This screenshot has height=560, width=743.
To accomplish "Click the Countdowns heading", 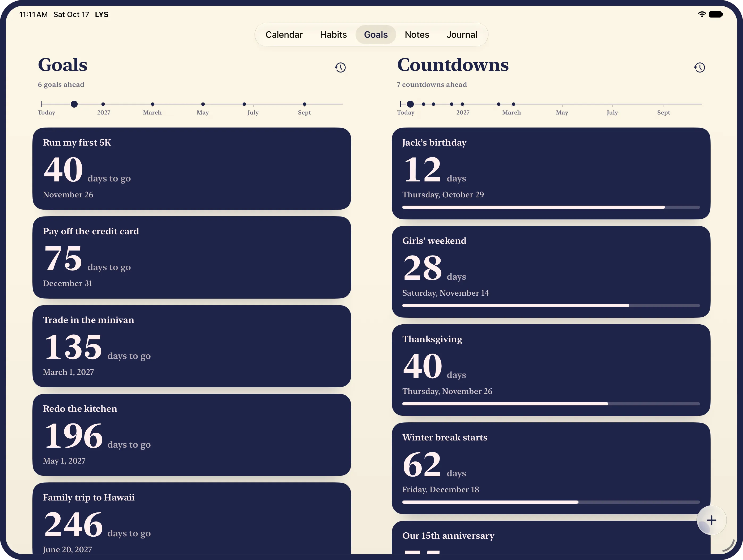I will click(453, 65).
